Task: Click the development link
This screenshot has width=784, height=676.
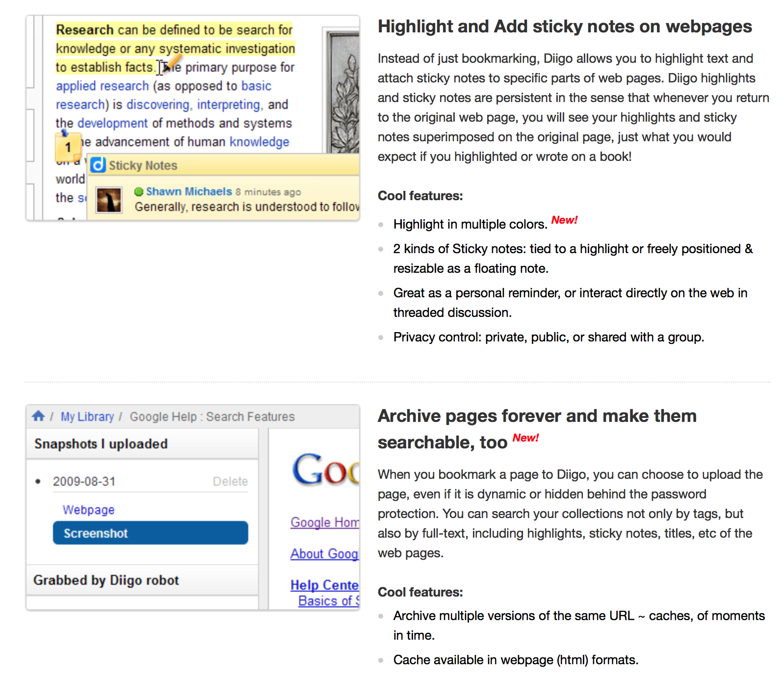Action: point(112,123)
